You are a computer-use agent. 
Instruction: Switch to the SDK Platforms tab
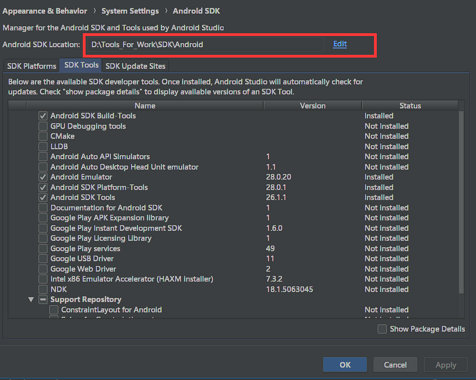[32, 66]
